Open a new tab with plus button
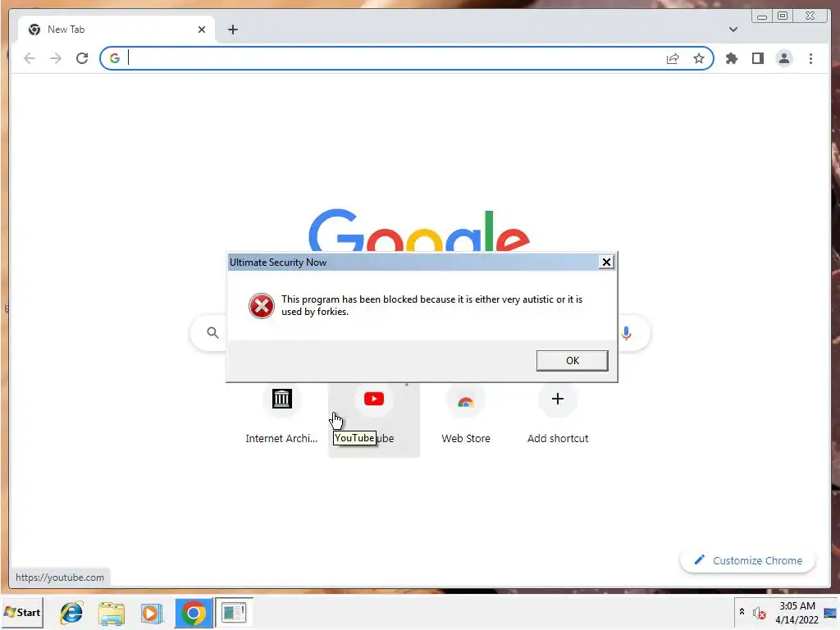 click(232, 30)
